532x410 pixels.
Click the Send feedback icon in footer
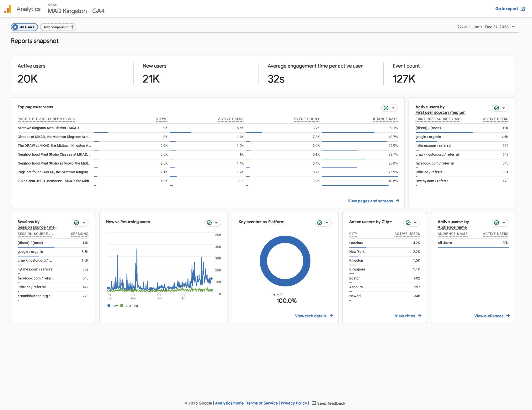314,403
